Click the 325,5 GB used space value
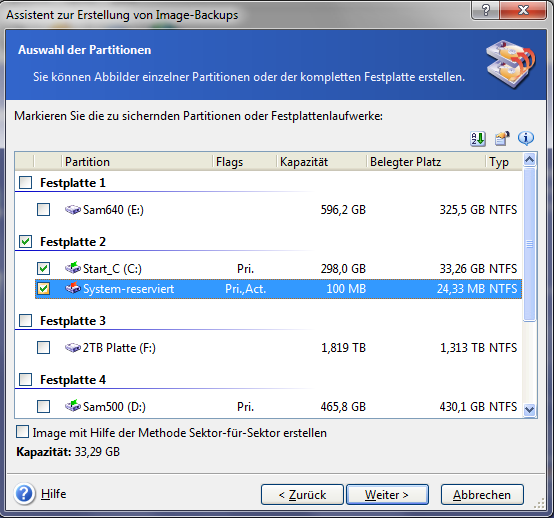 tap(462, 210)
